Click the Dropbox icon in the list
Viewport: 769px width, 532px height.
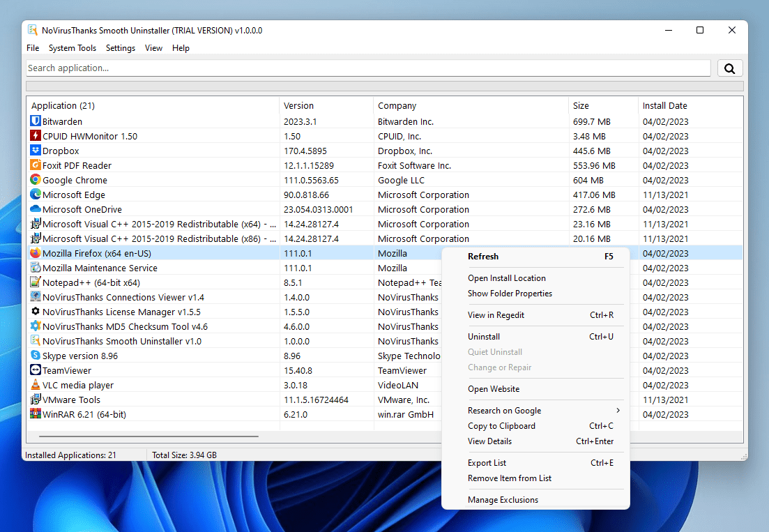36,151
